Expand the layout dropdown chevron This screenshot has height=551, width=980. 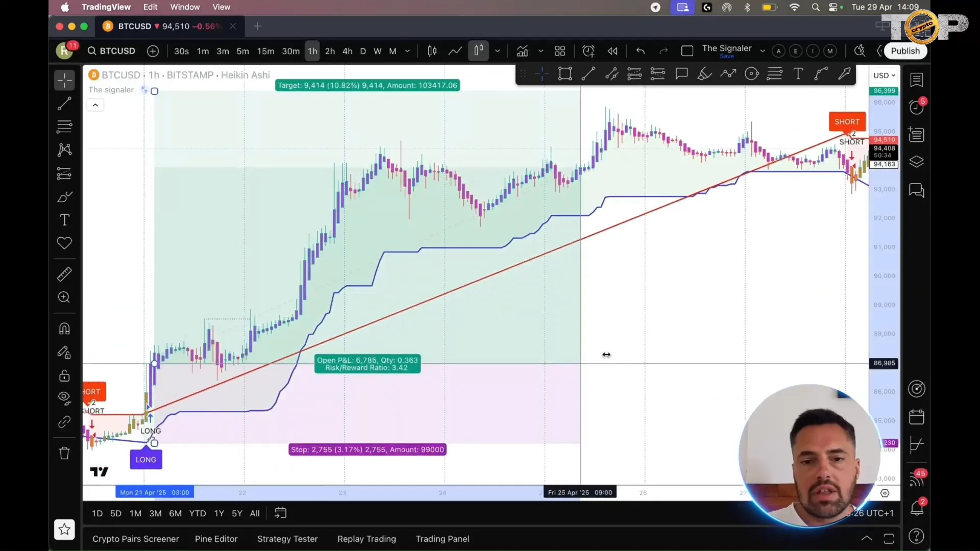pos(763,51)
